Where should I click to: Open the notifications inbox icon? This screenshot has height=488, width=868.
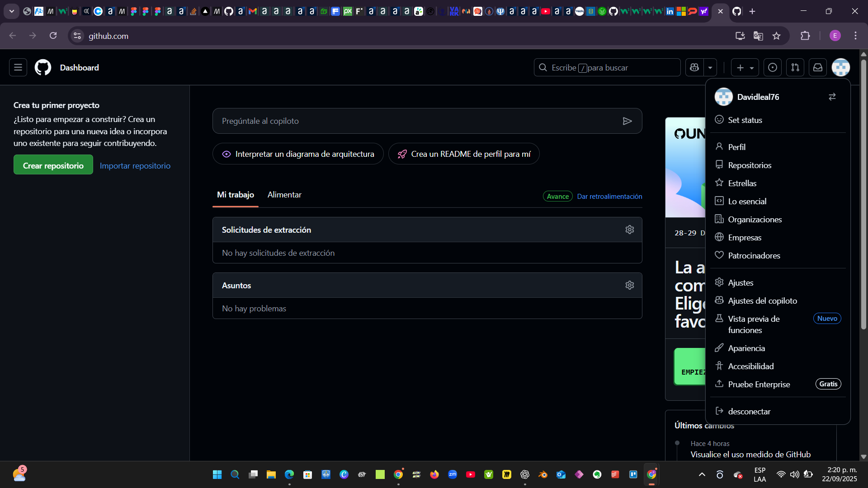coord(818,68)
